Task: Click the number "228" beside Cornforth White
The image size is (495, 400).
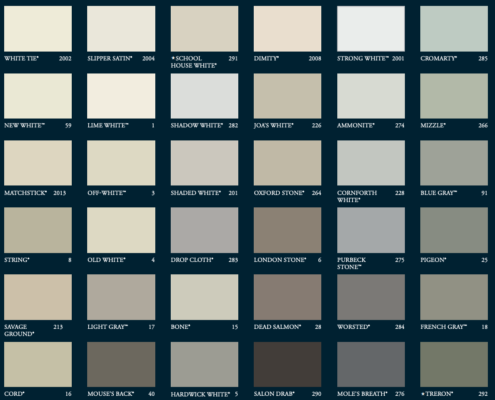Action: point(400,193)
